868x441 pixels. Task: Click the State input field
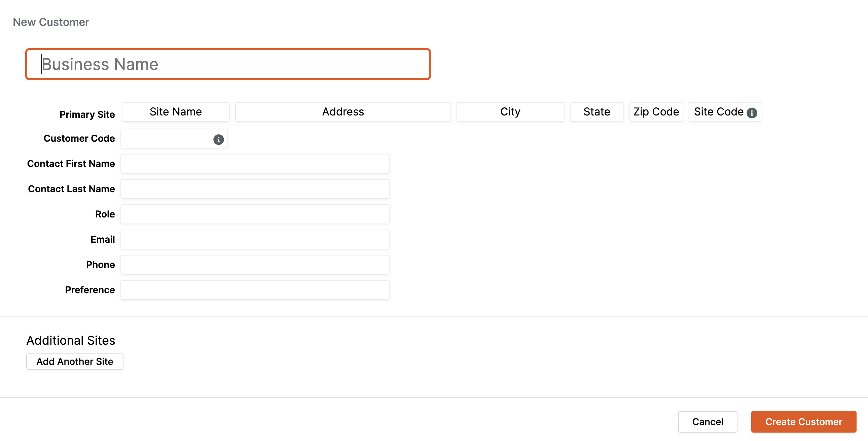pyautogui.click(x=597, y=112)
